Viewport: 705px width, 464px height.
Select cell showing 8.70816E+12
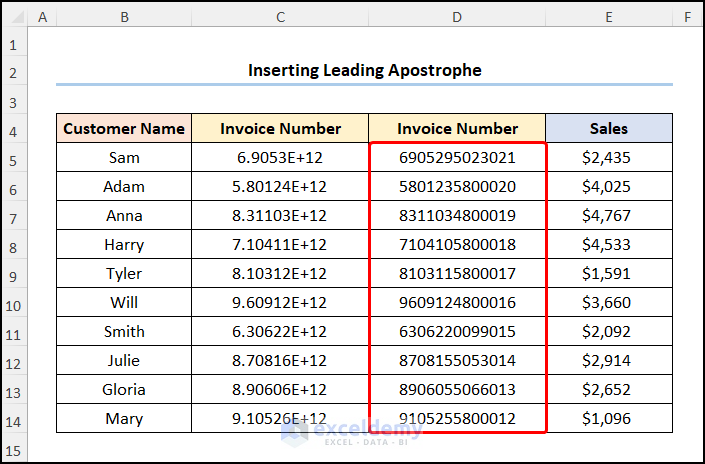coord(280,361)
